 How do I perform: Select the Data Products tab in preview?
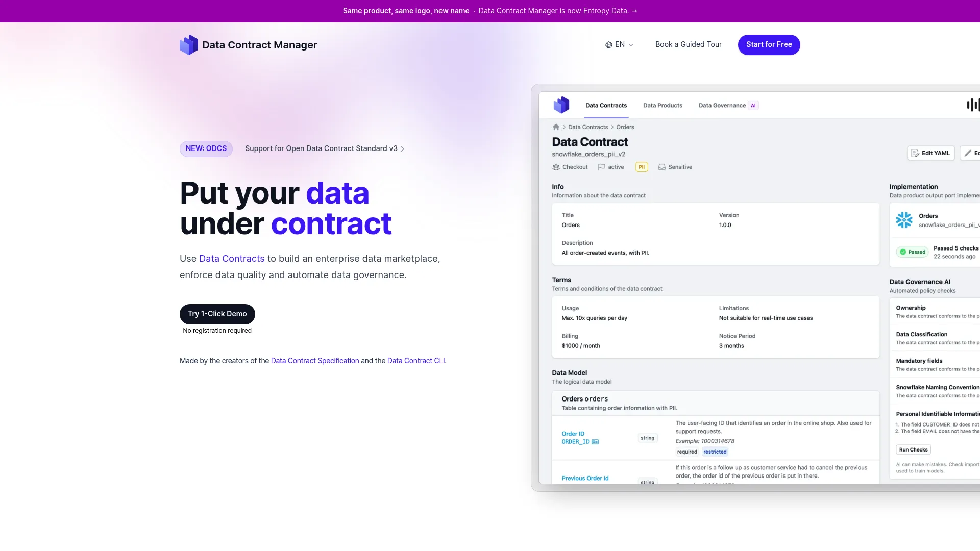(x=663, y=106)
